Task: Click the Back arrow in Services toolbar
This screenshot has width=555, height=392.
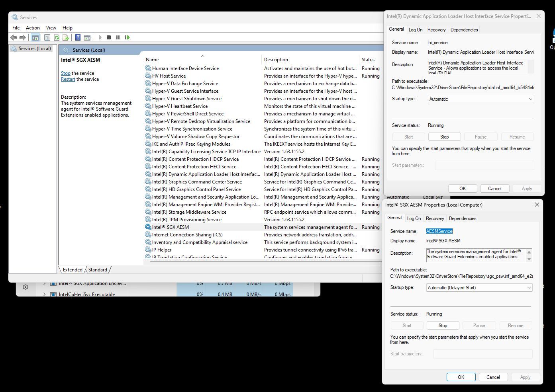Action: (14, 37)
